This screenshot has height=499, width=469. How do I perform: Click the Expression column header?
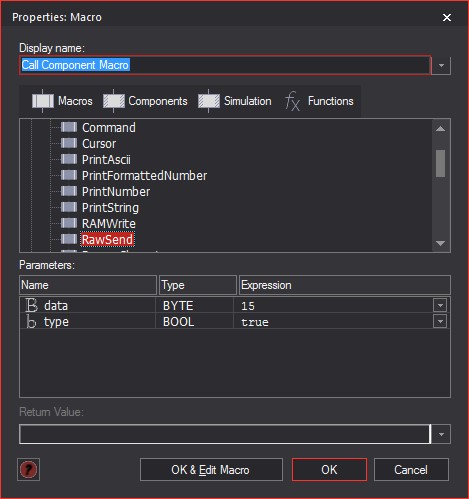pyautogui.click(x=345, y=285)
